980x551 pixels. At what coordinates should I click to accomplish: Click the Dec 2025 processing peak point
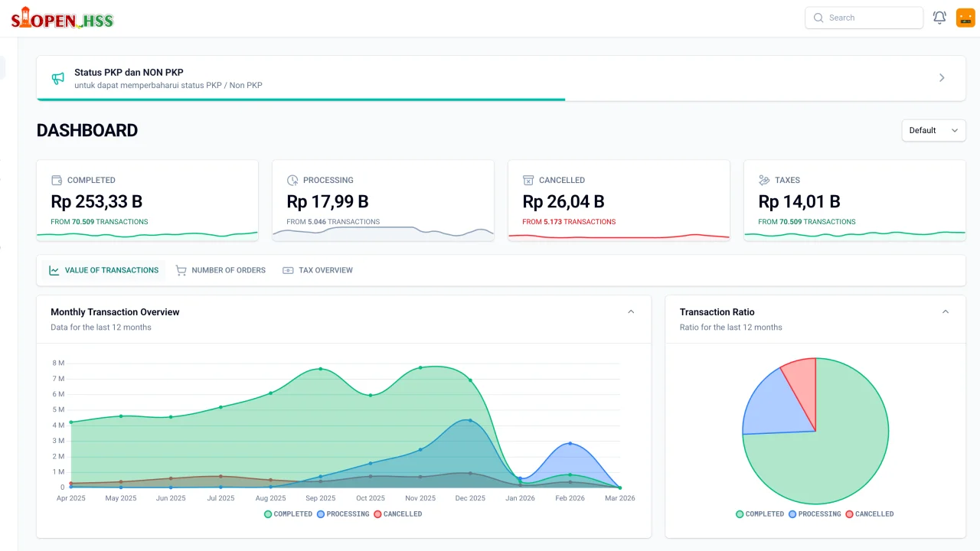coord(470,420)
